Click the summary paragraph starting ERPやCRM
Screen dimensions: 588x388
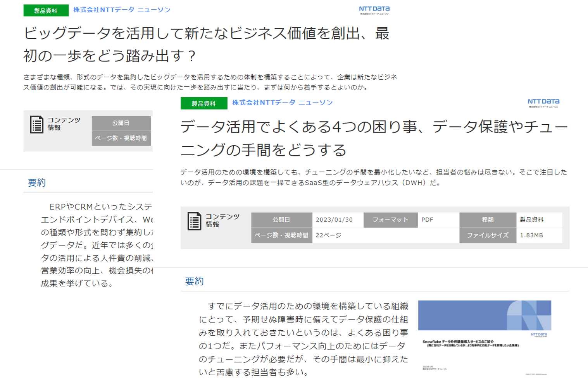tap(97, 245)
